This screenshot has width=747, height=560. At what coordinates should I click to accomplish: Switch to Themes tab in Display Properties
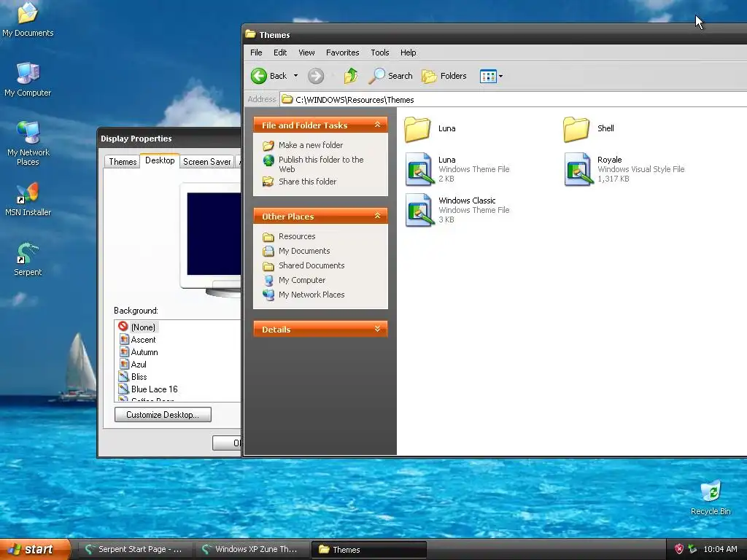[x=123, y=161]
